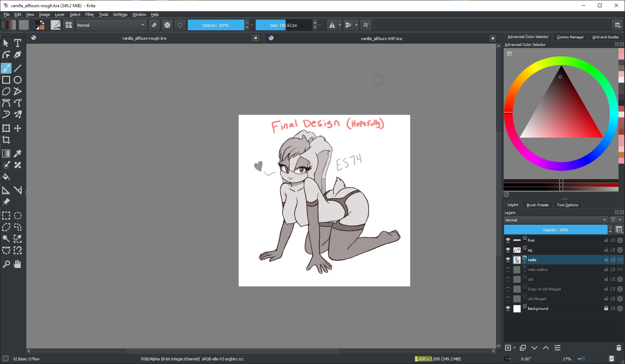Reload the original brush preset
This screenshot has height=364, width=625.
180,25
